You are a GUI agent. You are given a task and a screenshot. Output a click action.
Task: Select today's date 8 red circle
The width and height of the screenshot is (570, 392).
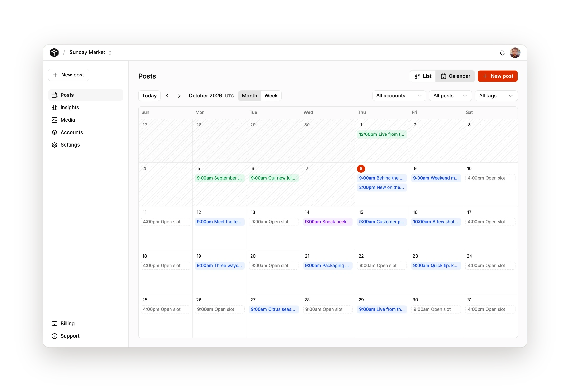(x=361, y=169)
